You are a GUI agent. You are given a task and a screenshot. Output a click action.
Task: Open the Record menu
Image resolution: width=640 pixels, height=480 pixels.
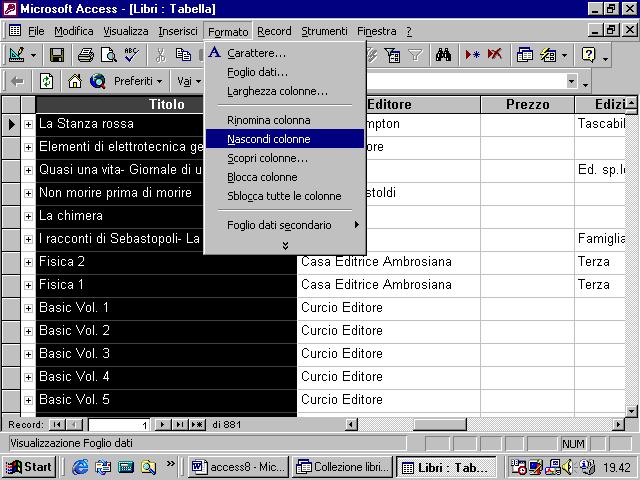[274, 31]
